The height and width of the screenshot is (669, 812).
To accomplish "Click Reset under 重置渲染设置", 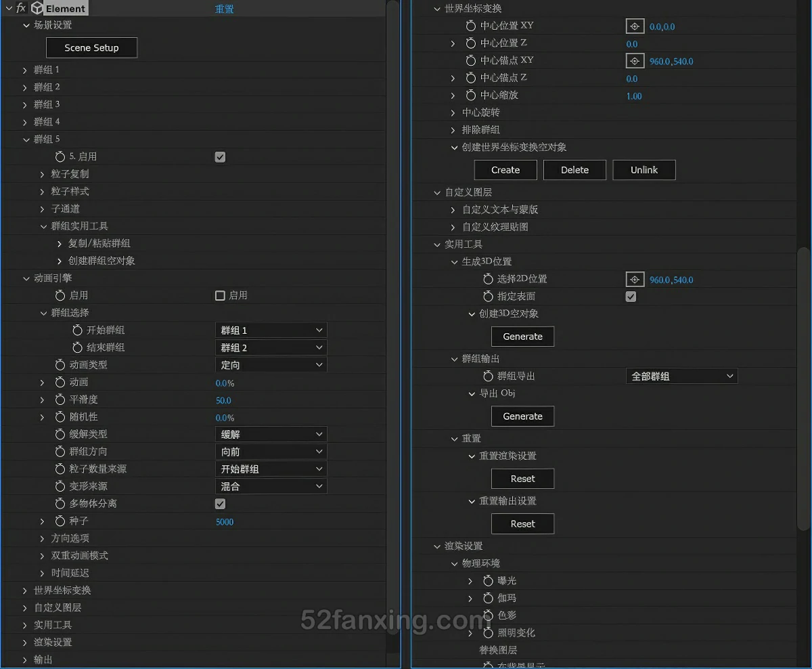I will pyautogui.click(x=523, y=479).
